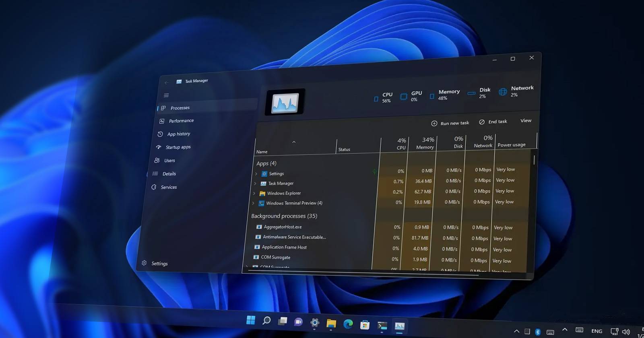
Task: Click the 36.4 MB memory cell
Action: 423,181
